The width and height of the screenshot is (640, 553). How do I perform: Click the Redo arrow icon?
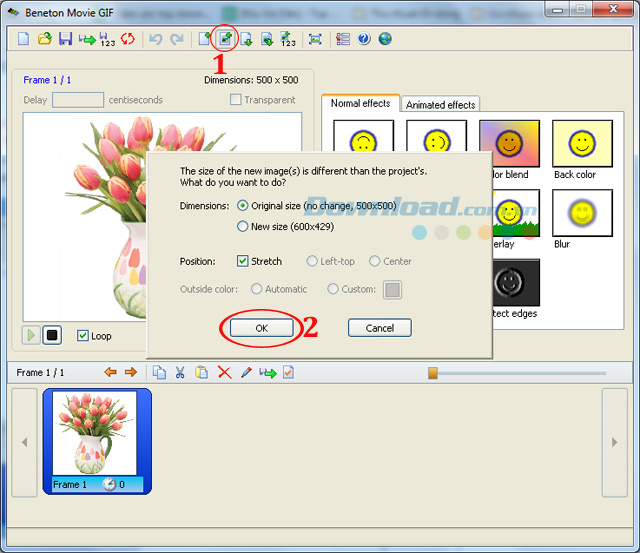click(x=177, y=39)
